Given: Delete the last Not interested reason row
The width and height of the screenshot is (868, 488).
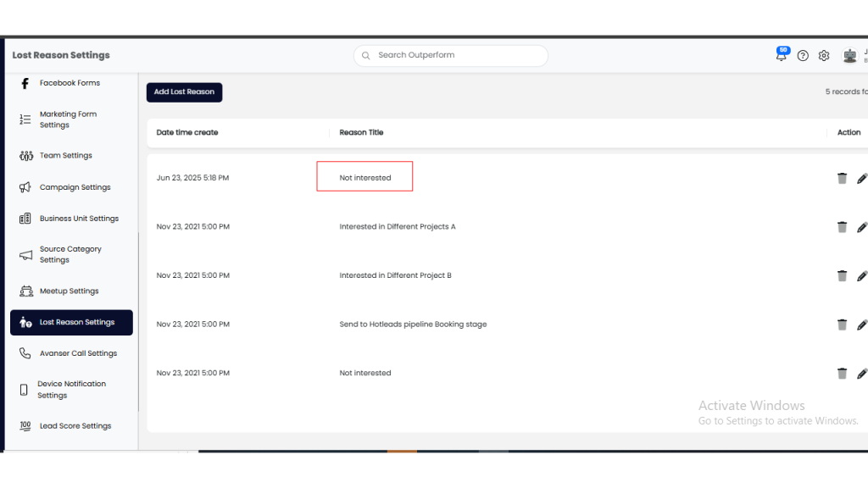Looking at the screenshot, I should point(842,373).
